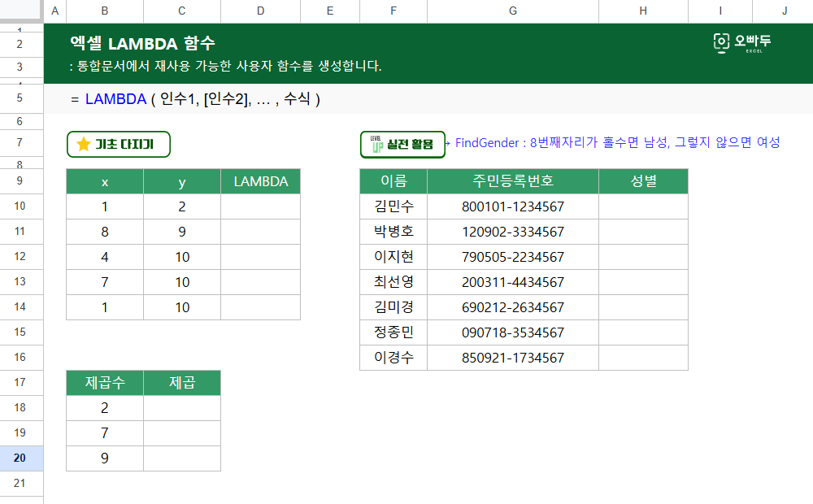Select column H header
The height and width of the screenshot is (504, 813).
point(643,11)
